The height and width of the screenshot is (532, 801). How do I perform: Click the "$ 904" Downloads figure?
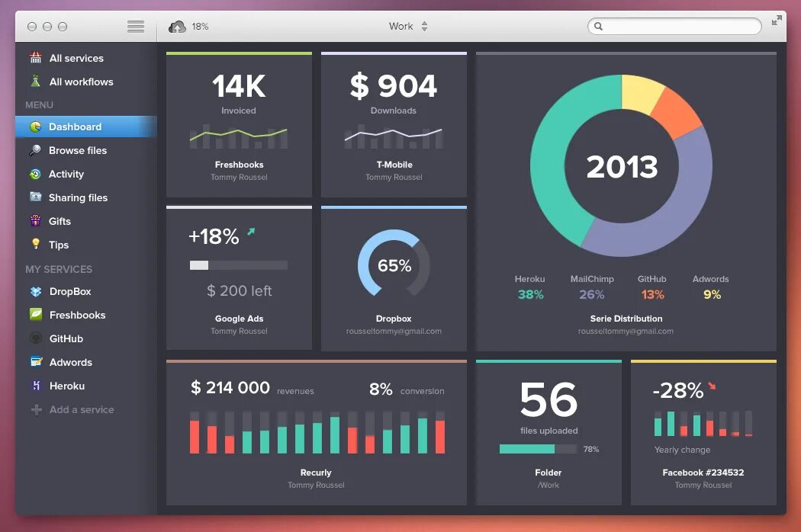point(394,85)
